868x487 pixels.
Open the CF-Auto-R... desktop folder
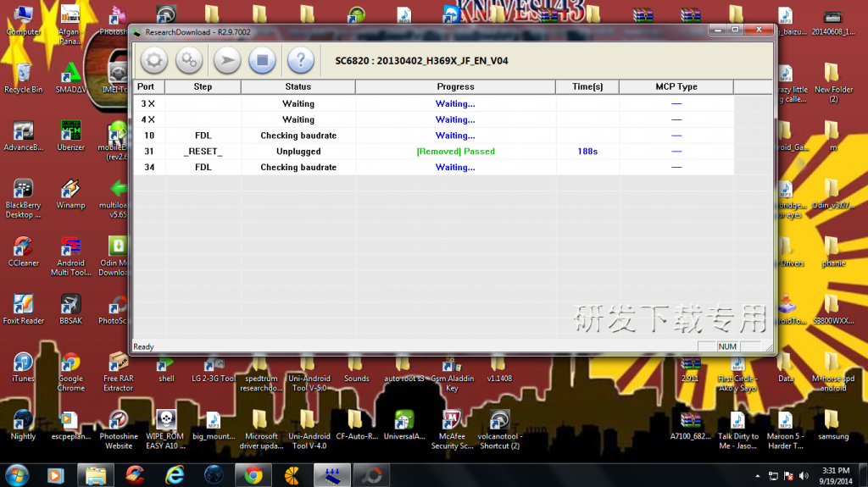coord(357,425)
